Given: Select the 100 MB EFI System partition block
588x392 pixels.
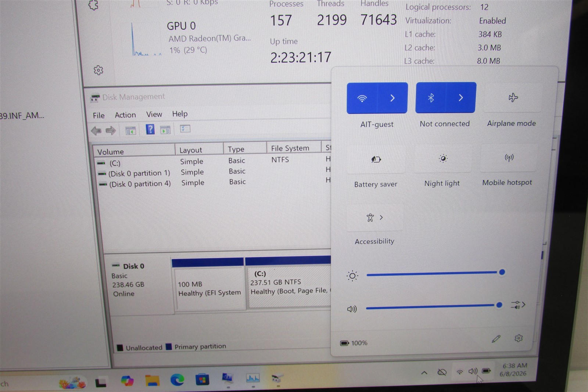Looking at the screenshot, I should pos(209,285).
